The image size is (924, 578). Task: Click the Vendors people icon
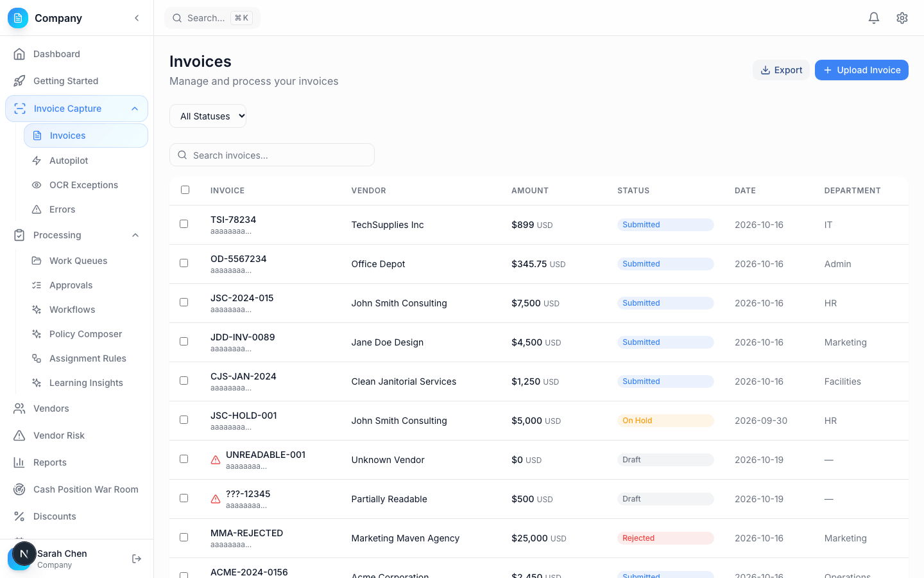pyautogui.click(x=19, y=408)
